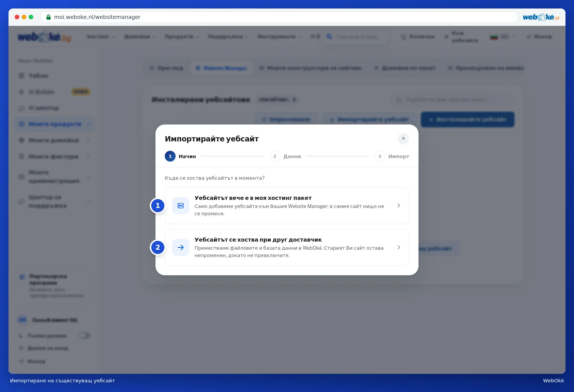Switch to the Прехвърляне на имейл tab
Viewport: 574px width, 392px height.
tap(485, 68)
